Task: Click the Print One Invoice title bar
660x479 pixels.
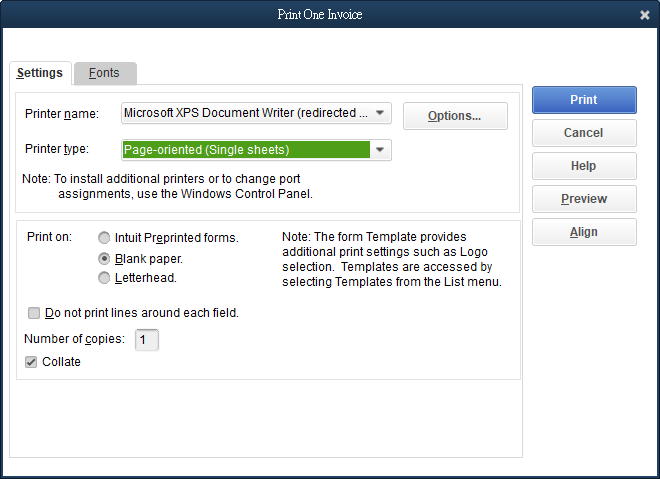Action: coord(320,15)
